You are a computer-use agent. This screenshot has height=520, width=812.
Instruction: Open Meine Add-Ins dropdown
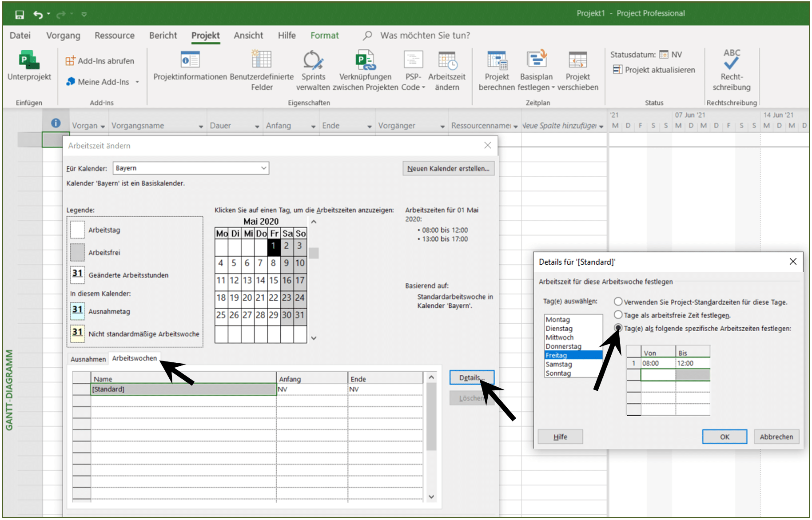click(x=137, y=82)
